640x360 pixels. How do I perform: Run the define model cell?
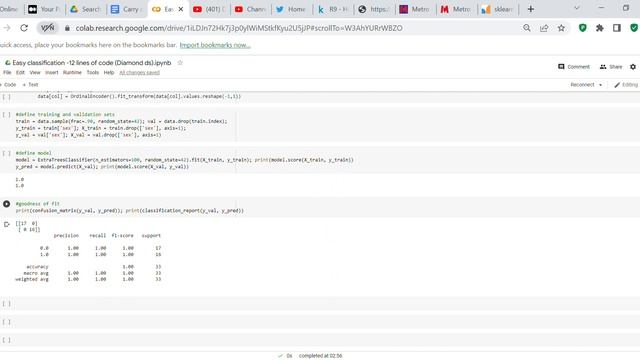7,153
